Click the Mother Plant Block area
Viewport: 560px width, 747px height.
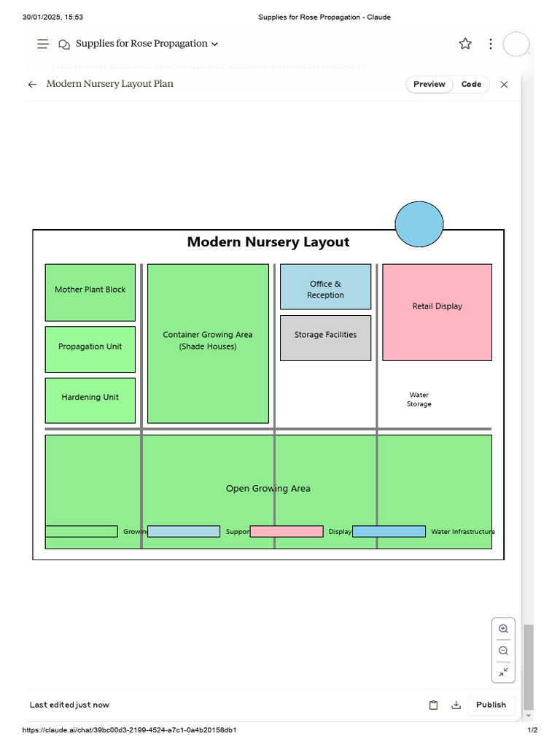coord(90,293)
